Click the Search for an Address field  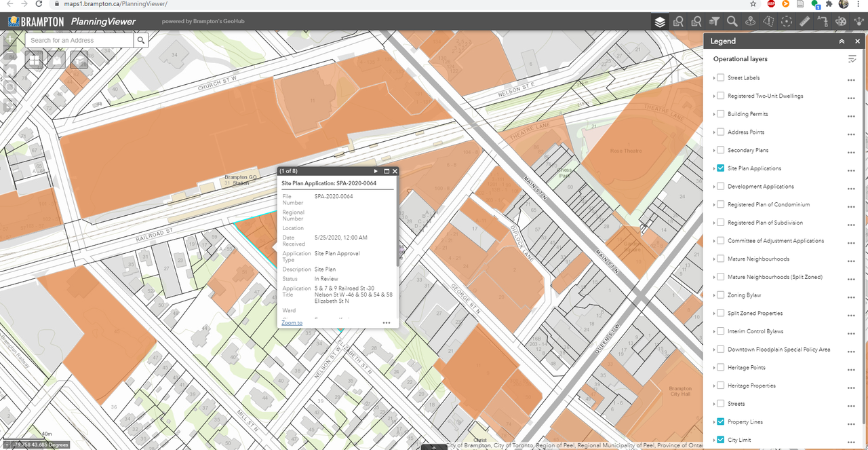(x=79, y=41)
